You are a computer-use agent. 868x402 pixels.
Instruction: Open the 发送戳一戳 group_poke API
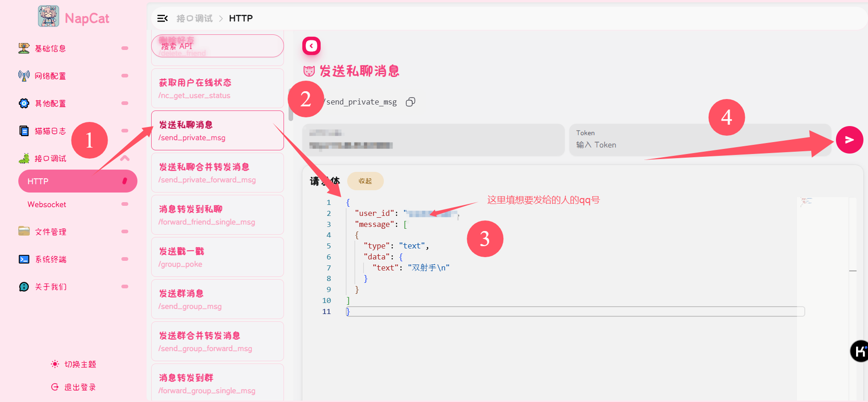pos(217,257)
